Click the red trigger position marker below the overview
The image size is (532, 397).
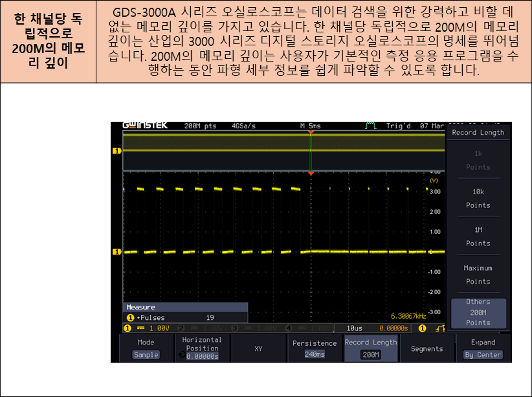point(311,174)
